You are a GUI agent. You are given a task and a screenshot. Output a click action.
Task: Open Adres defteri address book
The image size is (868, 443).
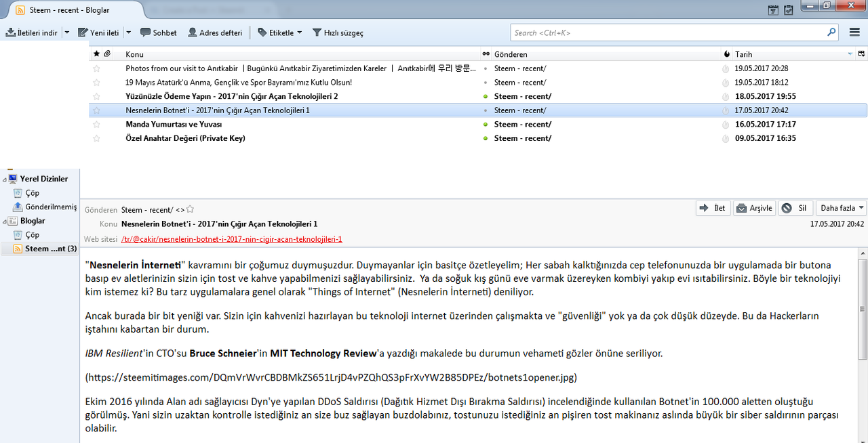(215, 33)
